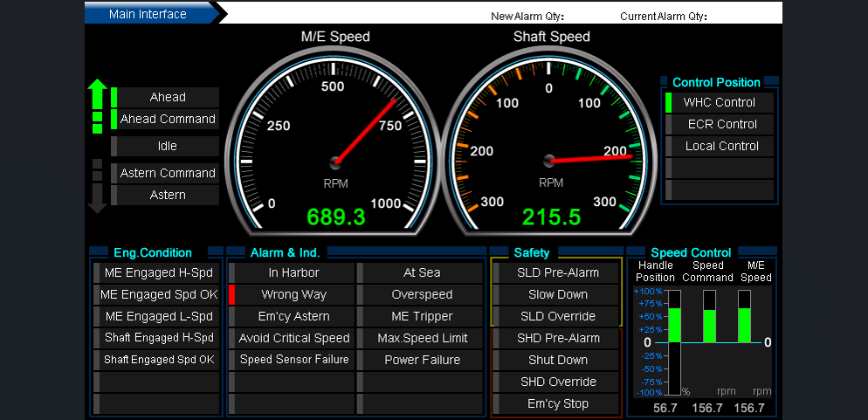
Task: Click the Safety panel header
Action: pyautogui.click(x=532, y=252)
